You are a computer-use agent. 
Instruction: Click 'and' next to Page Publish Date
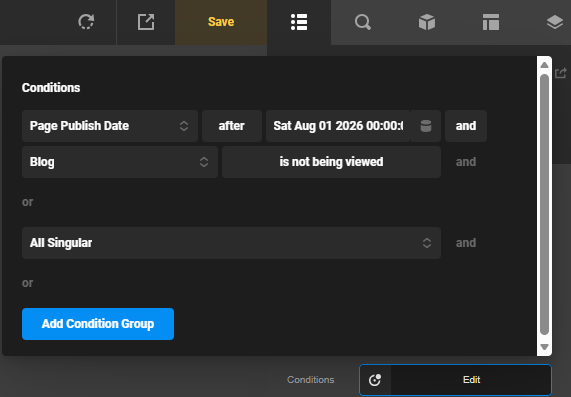[466, 126]
